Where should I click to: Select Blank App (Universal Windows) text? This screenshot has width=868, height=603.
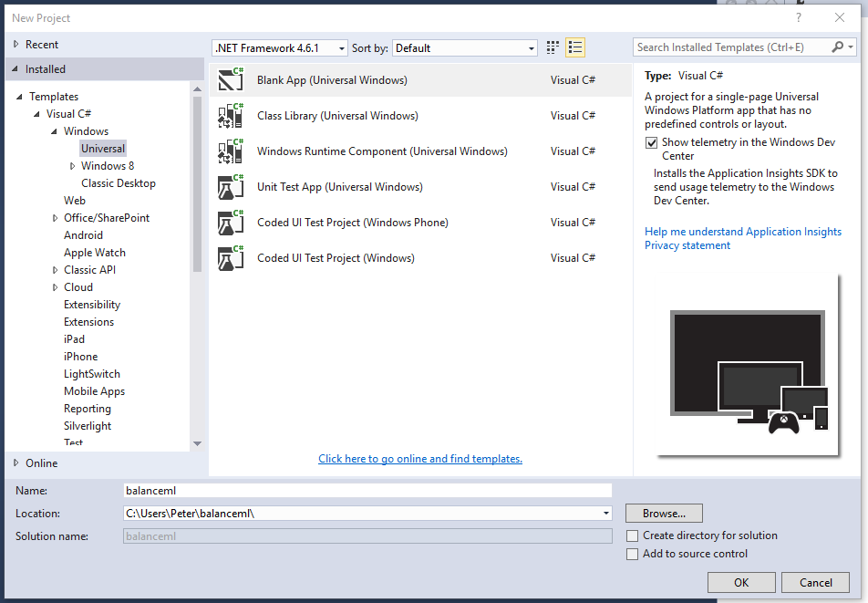click(x=332, y=80)
